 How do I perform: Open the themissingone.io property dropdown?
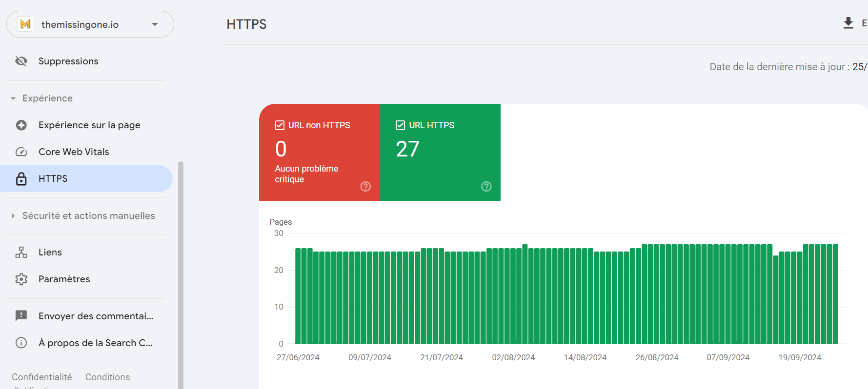click(x=90, y=24)
